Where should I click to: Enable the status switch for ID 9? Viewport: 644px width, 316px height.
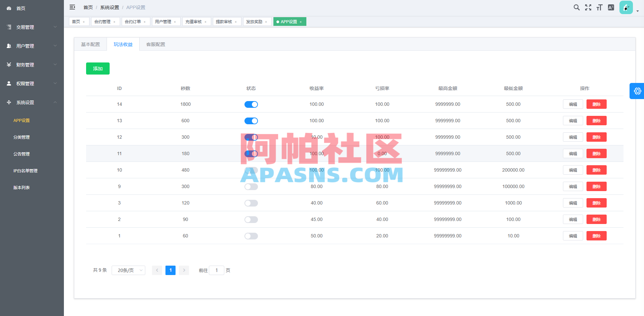click(x=251, y=186)
